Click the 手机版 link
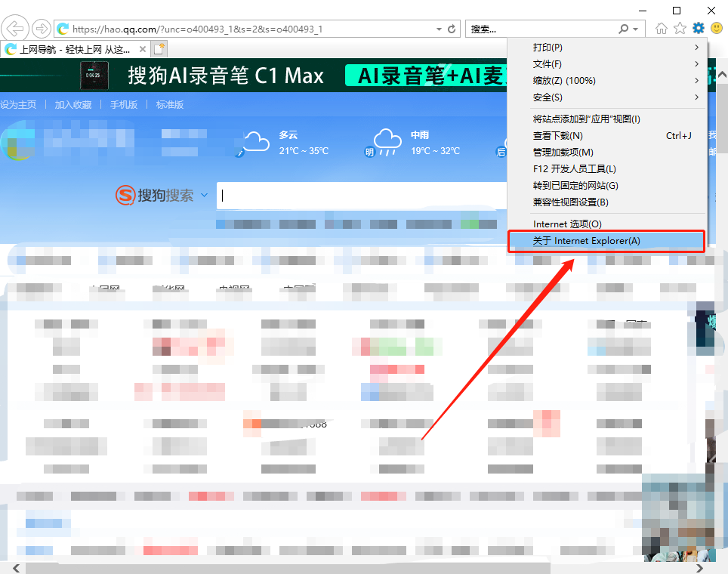 pos(124,105)
